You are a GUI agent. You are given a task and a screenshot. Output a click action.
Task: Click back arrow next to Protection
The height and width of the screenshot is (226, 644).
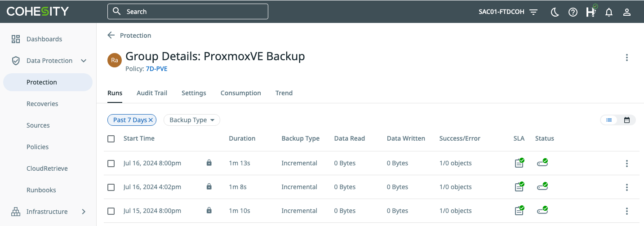(111, 35)
